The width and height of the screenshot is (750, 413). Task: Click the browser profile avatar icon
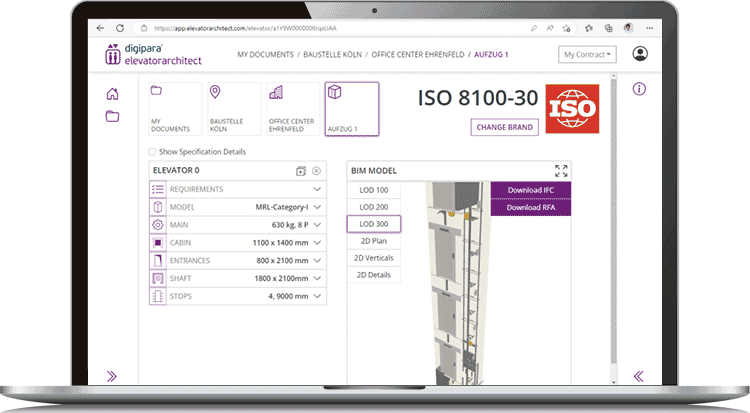pyautogui.click(x=628, y=28)
